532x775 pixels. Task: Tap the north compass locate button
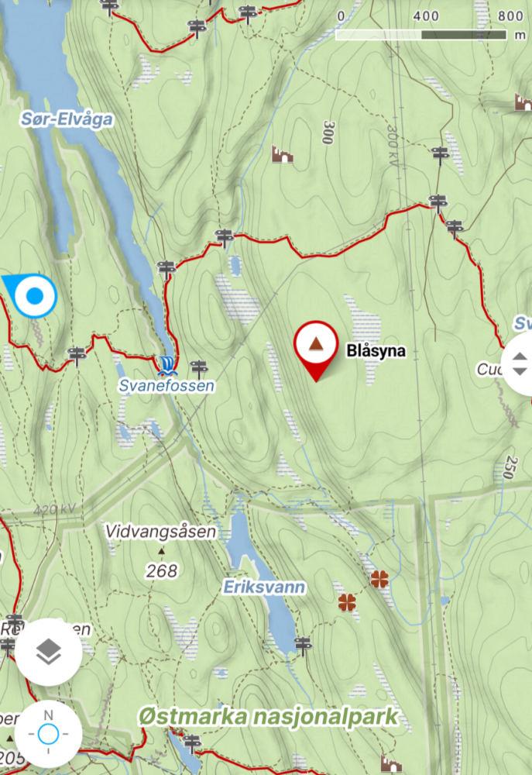(49, 734)
